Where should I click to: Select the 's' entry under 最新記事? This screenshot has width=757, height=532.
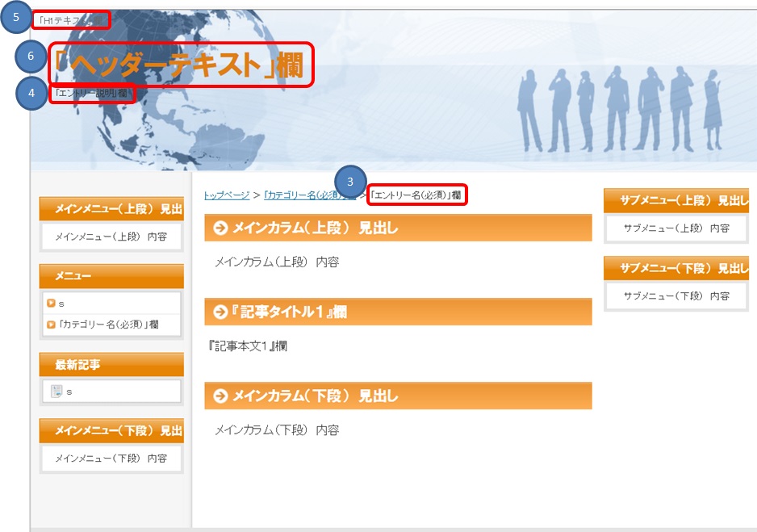[x=69, y=392]
